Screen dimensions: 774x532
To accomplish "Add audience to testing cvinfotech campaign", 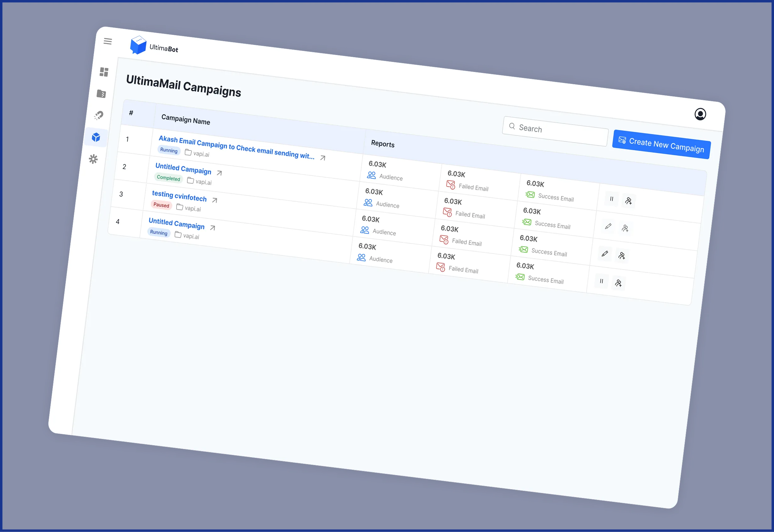I will coord(622,256).
